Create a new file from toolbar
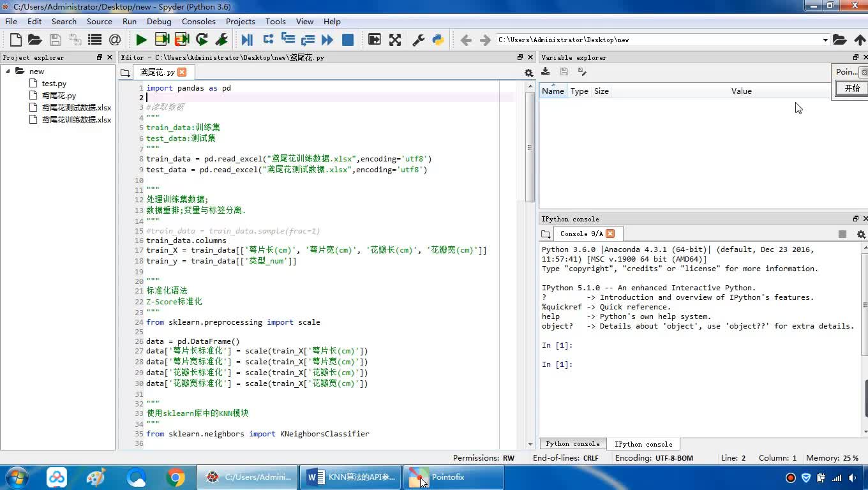The width and height of the screenshot is (868, 490). (x=16, y=40)
